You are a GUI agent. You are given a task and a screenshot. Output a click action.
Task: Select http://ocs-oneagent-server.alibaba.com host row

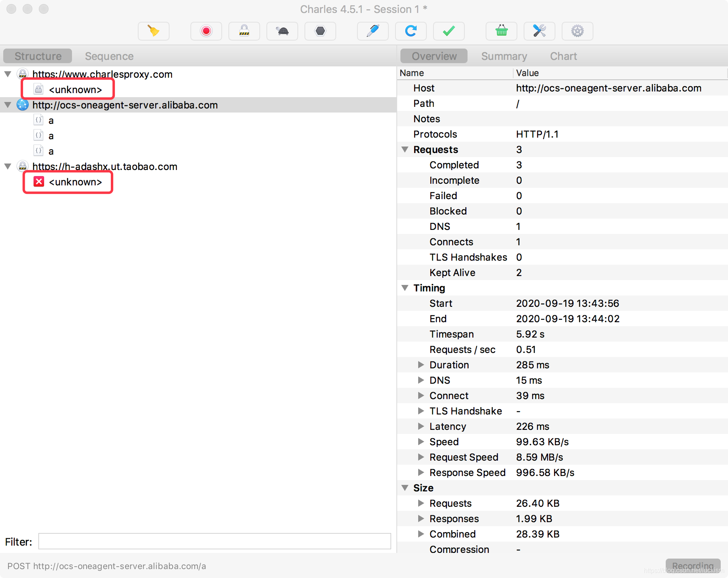tap(198, 105)
